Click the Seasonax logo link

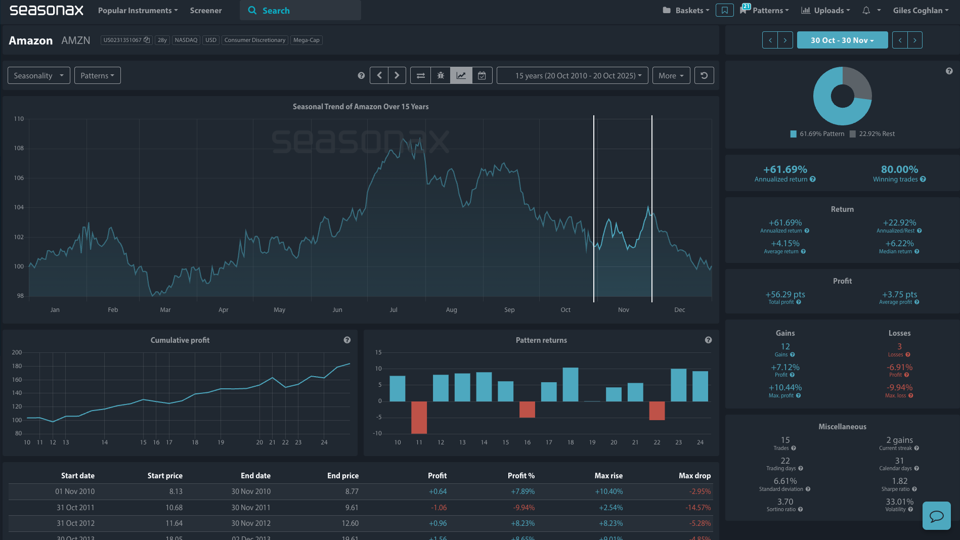tap(46, 10)
